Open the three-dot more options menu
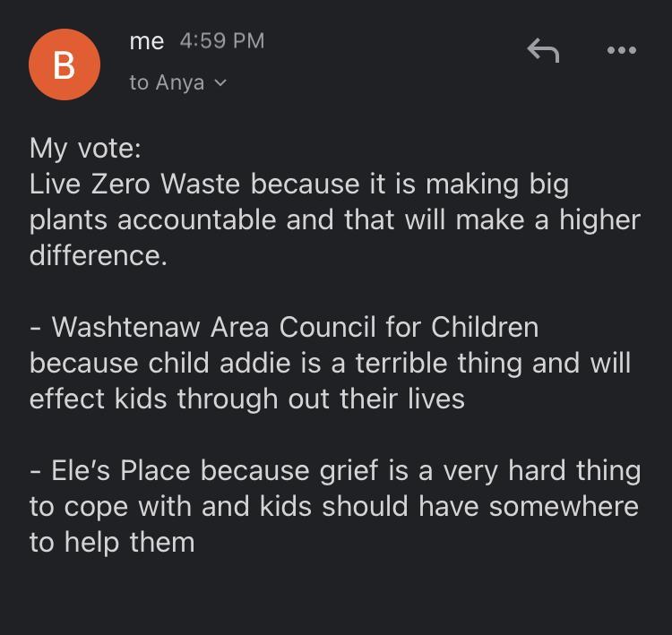Image resolution: width=672 pixels, height=635 pixels. coord(620,51)
